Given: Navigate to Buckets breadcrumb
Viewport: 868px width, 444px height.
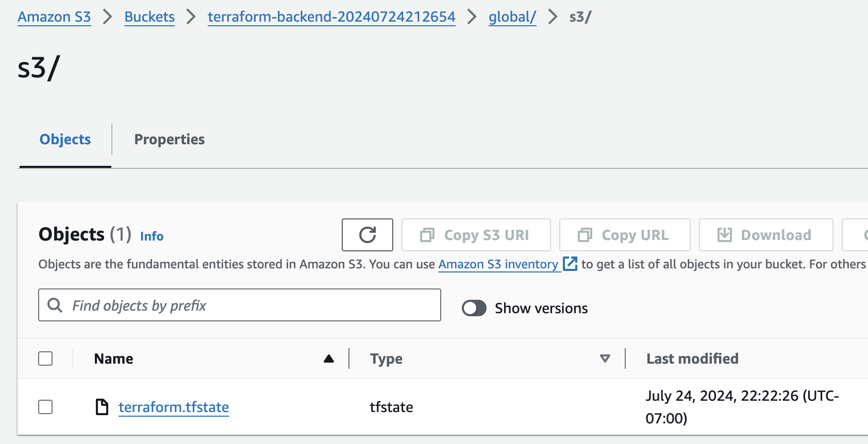Looking at the screenshot, I should (149, 17).
